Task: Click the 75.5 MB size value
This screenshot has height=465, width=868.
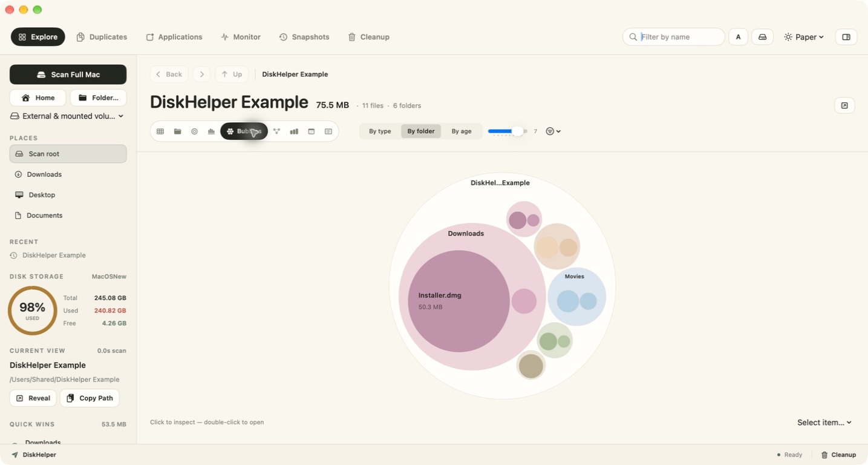Action: pos(333,105)
